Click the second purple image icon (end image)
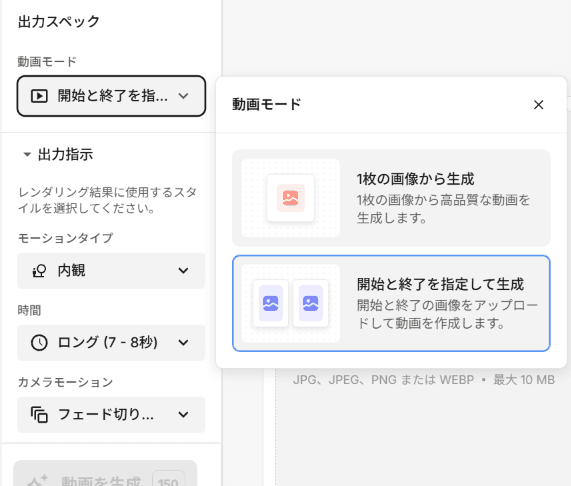 tap(310, 303)
